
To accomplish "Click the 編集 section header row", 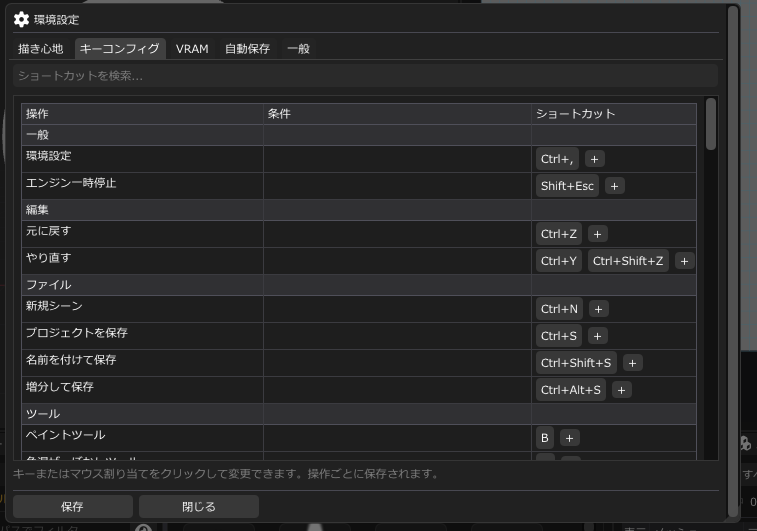I will pos(359,210).
